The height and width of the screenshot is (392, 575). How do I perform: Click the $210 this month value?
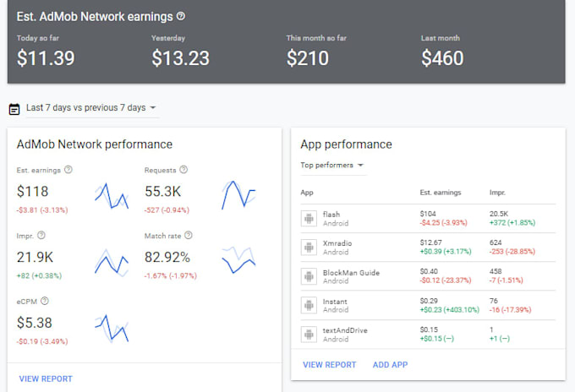point(307,58)
